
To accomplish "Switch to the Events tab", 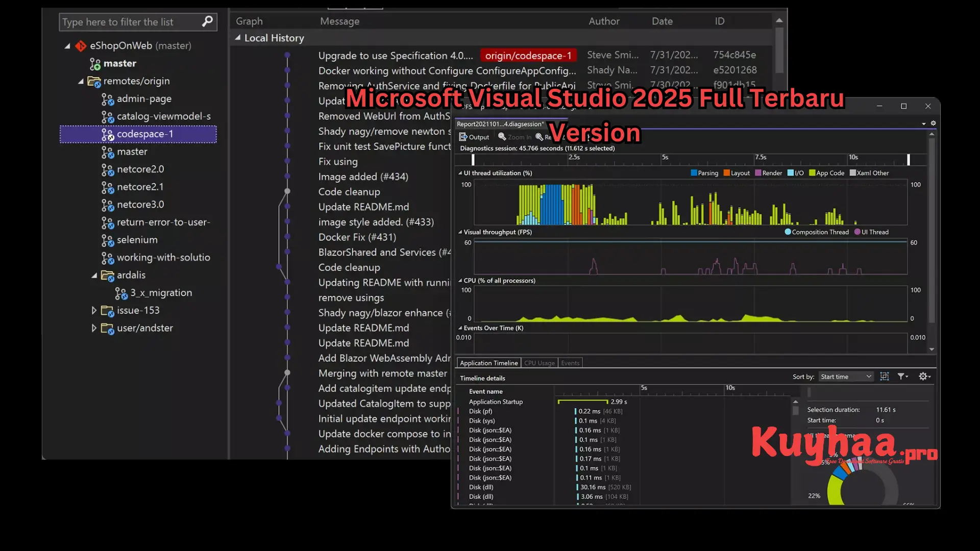I will 570,363.
